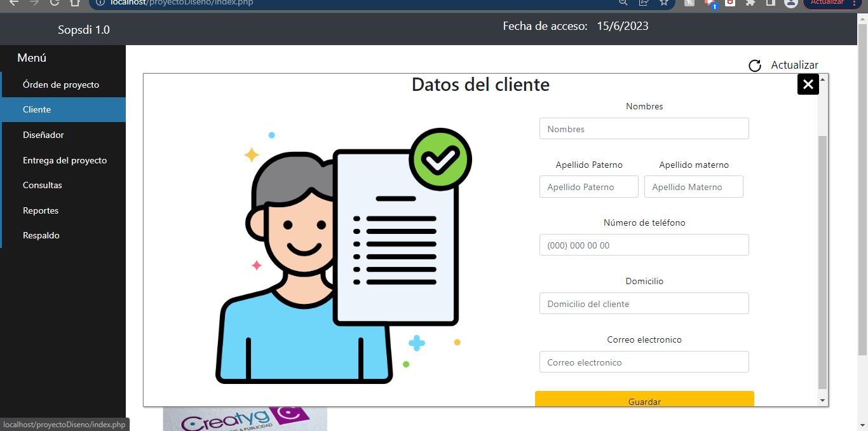This screenshot has width=868, height=431.
Task: Open the browser profile avatar icon
Action: pyautogui.click(x=790, y=3)
